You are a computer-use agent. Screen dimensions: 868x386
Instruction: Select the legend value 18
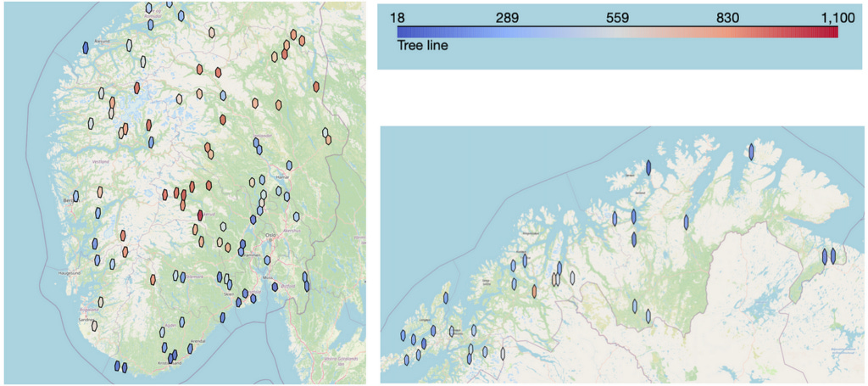pyautogui.click(x=398, y=19)
